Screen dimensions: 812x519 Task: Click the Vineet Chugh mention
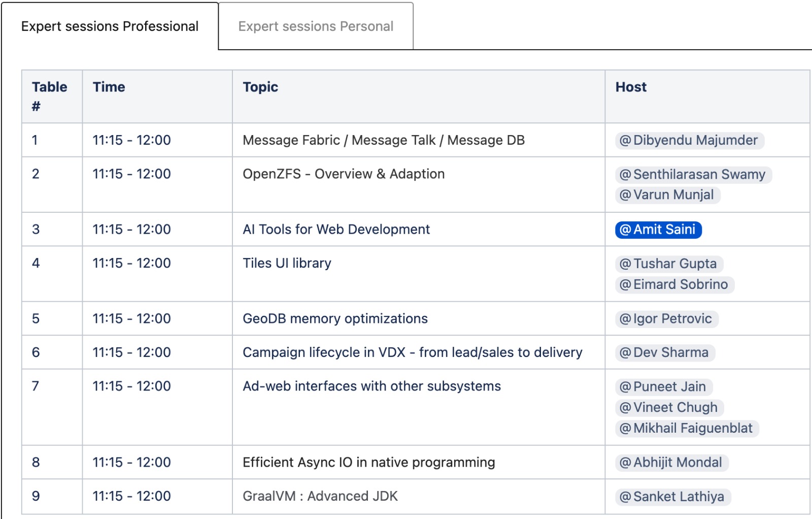click(x=669, y=408)
